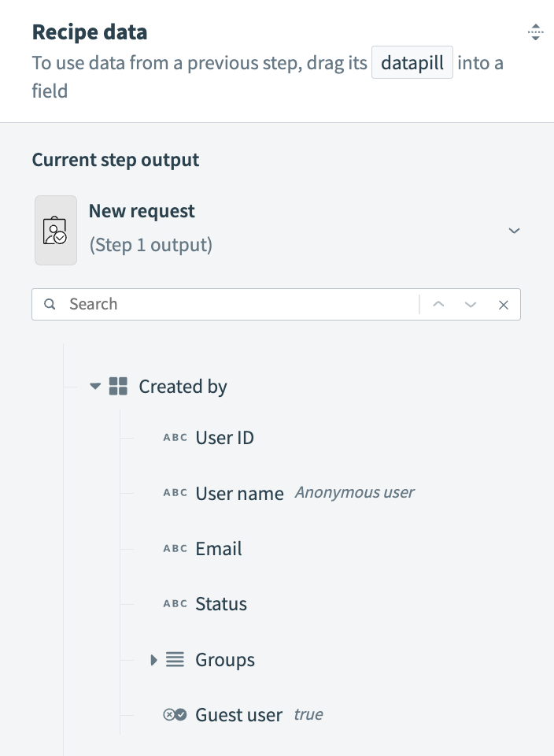Image resolution: width=554 pixels, height=756 pixels.
Task: Click the Created by object icon
Action: point(118,387)
